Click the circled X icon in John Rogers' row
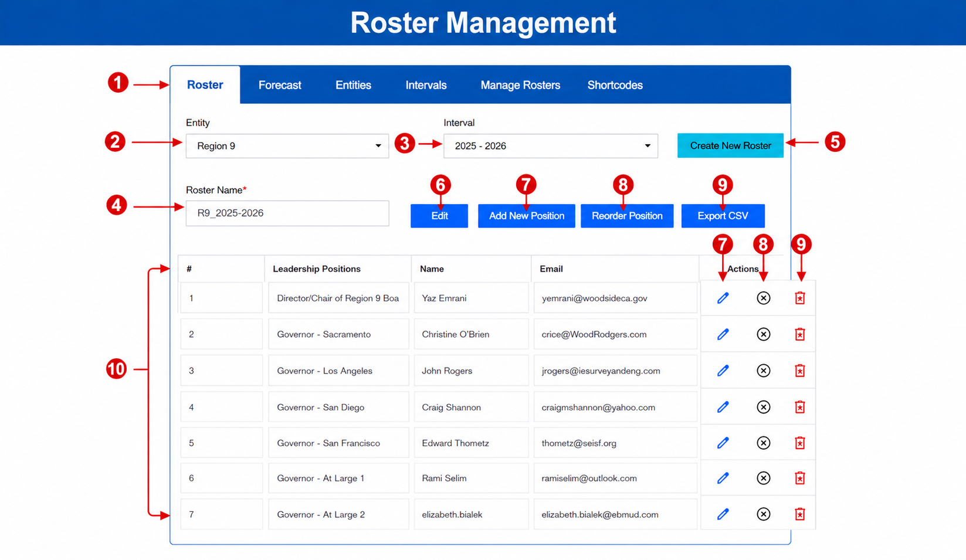966x560 pixels. pos(763,371)
